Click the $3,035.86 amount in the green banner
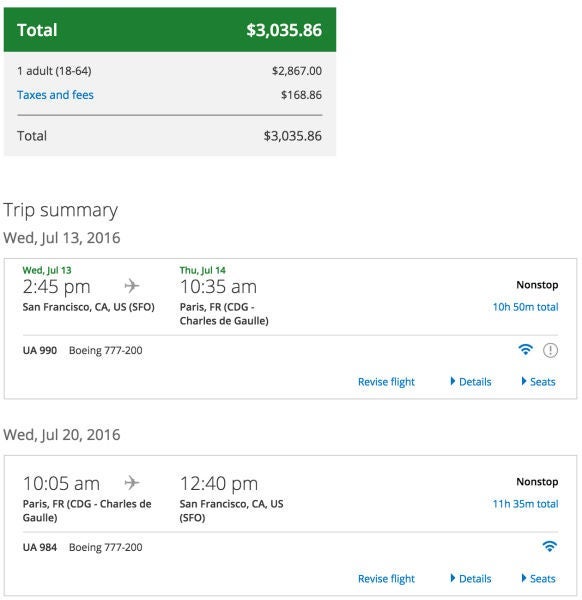Image resolution: width=582 pixels, height=600 pixels. [284, 30]
